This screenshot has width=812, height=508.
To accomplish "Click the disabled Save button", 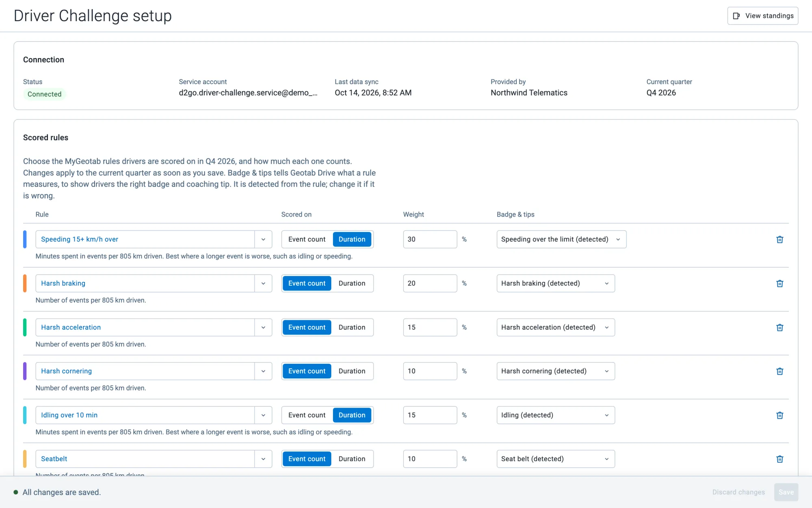I will coord(786,492).
